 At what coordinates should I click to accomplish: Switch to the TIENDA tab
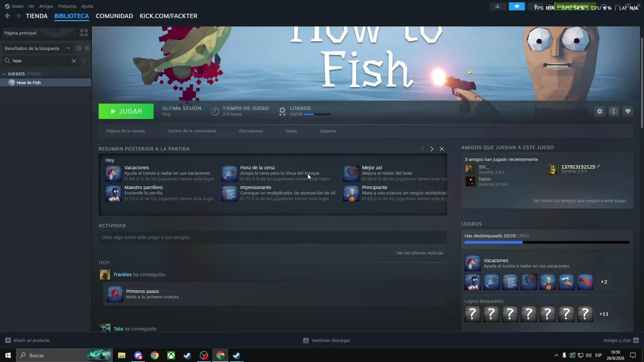37,16
